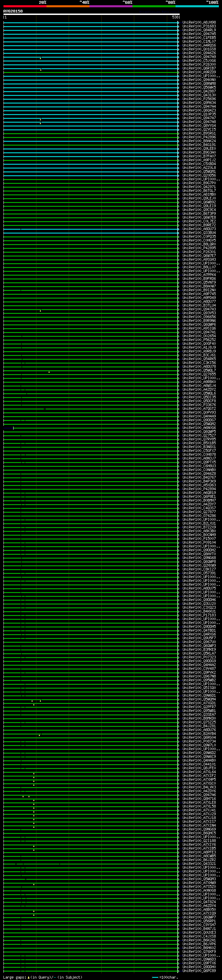Select hit label UniRef100_Q33BU4
The image size is (222, 980).
click(199, 233)
